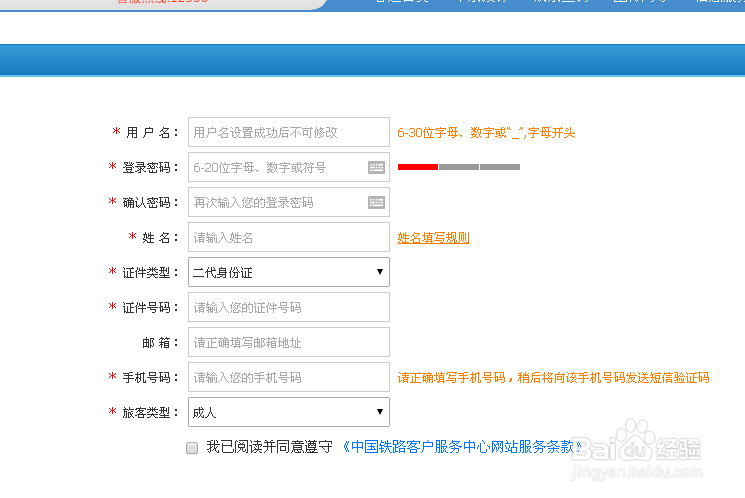Open virtual keyboard in 确认密码 field
745x498 pixels.
376,202
